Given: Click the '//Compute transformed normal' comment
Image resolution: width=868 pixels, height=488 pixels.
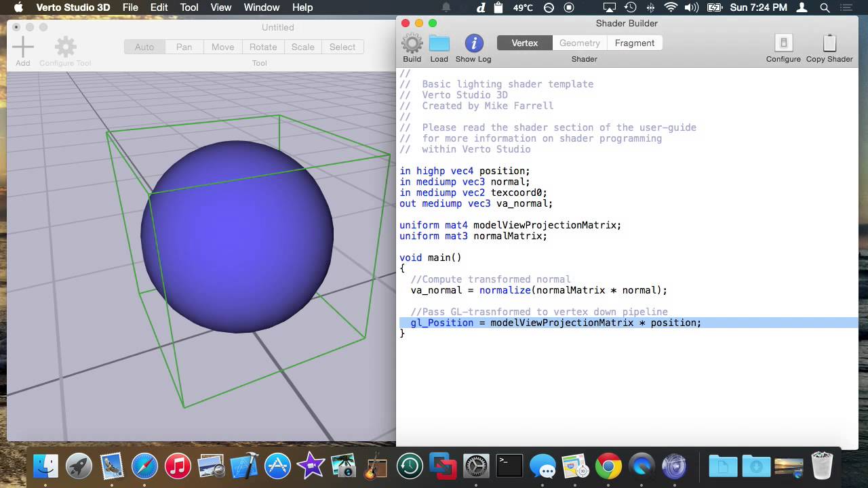Looking at the screenshot, I should [490, 279].
